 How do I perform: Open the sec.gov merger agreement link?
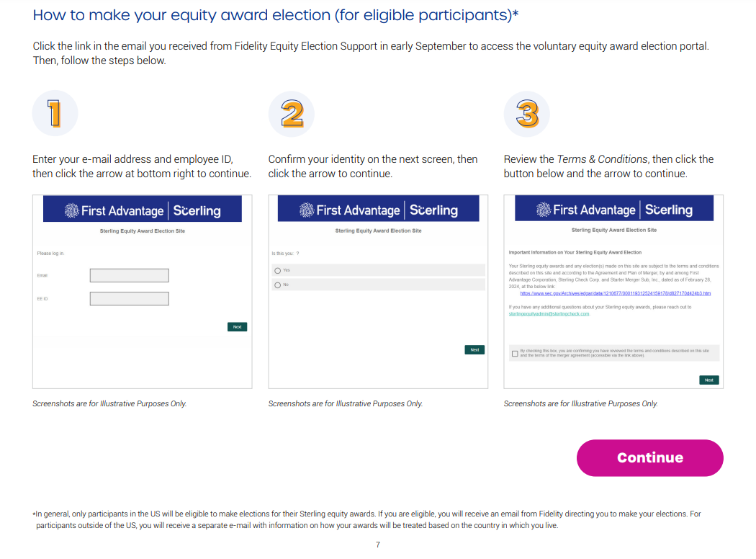[x=615, y=294]
